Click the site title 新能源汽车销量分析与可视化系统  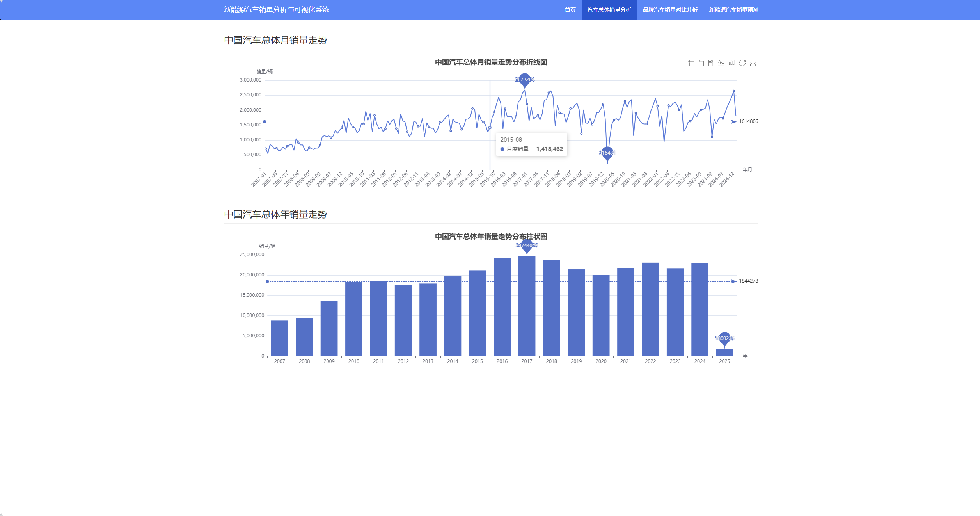tap(276, 10)
